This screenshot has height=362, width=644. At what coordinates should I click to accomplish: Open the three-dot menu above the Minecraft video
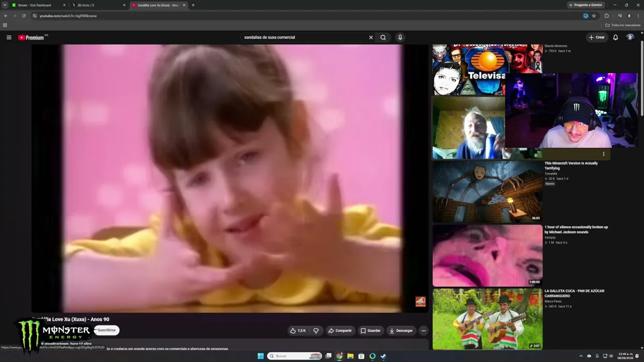click(604, 154)
